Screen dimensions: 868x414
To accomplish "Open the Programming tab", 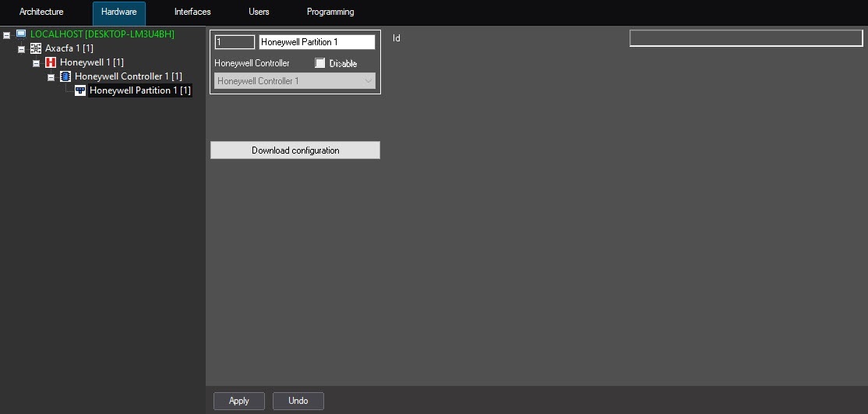I will point(330,12).
